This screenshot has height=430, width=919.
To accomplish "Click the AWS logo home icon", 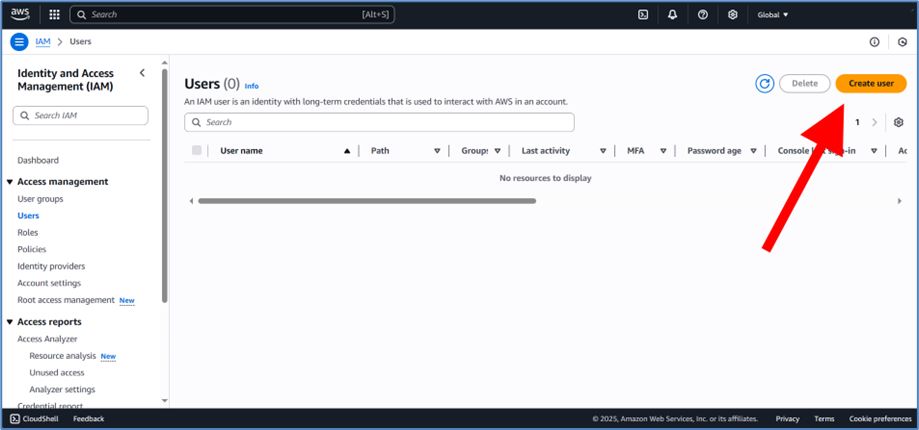I will tap(20, 14).
